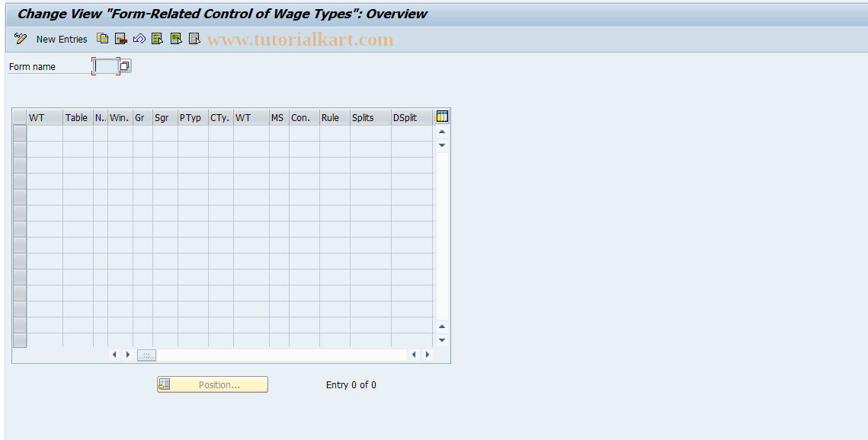Click the Position... button
The image size is (868, 440).
213,384
